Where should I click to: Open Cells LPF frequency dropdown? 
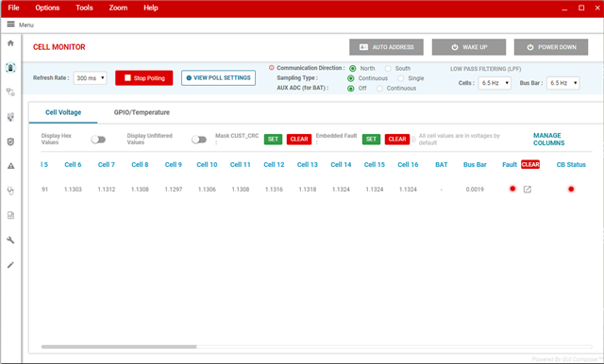click(x=495, y=83)
